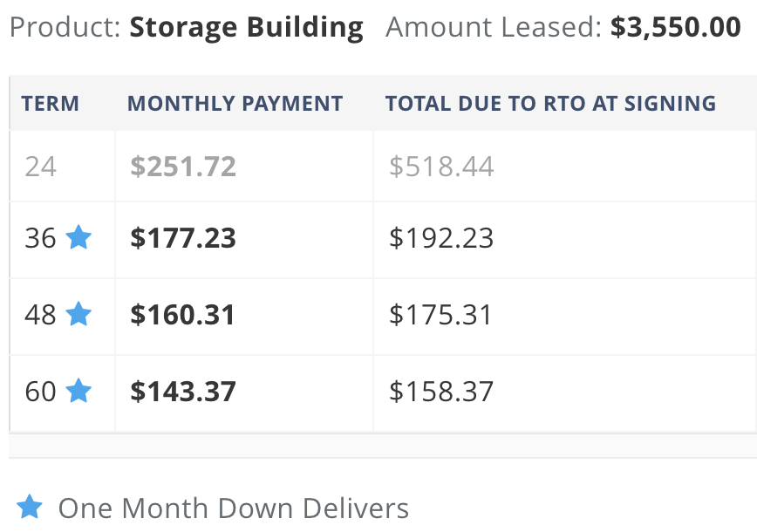Click the $3,550.00 amount leased value
The height and width of the screenshot is (532, 757).
[x=675, y=27]
